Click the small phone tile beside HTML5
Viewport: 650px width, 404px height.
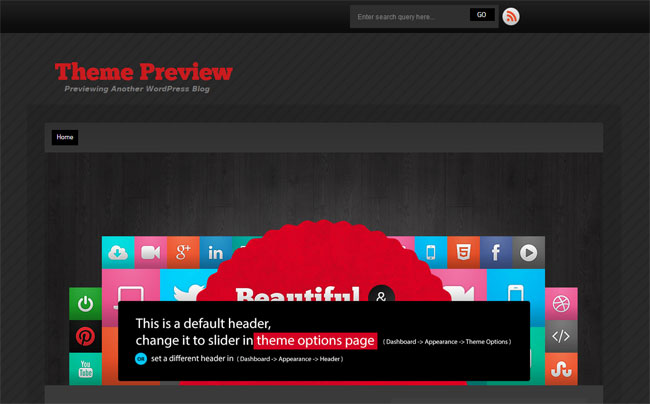(431, 252)
